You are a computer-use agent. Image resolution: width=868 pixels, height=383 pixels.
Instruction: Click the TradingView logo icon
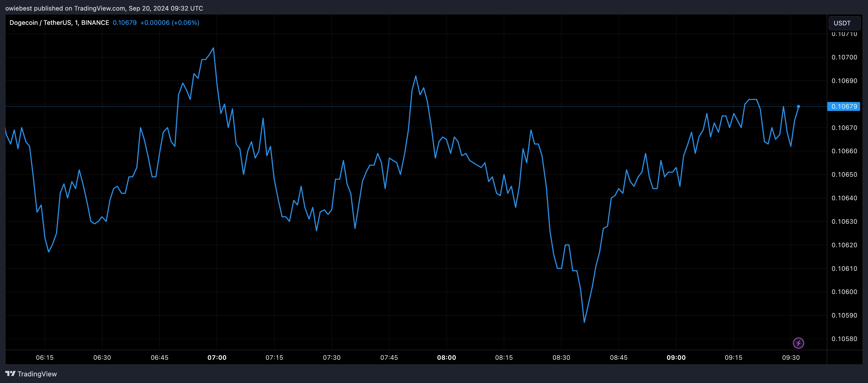pos(11,373)
